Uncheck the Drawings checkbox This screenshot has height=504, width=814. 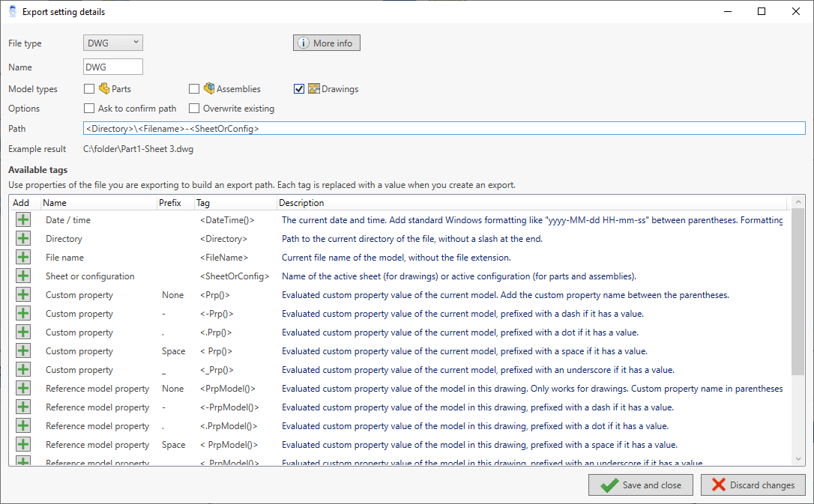pyautogui.click(x=299, y=88)
